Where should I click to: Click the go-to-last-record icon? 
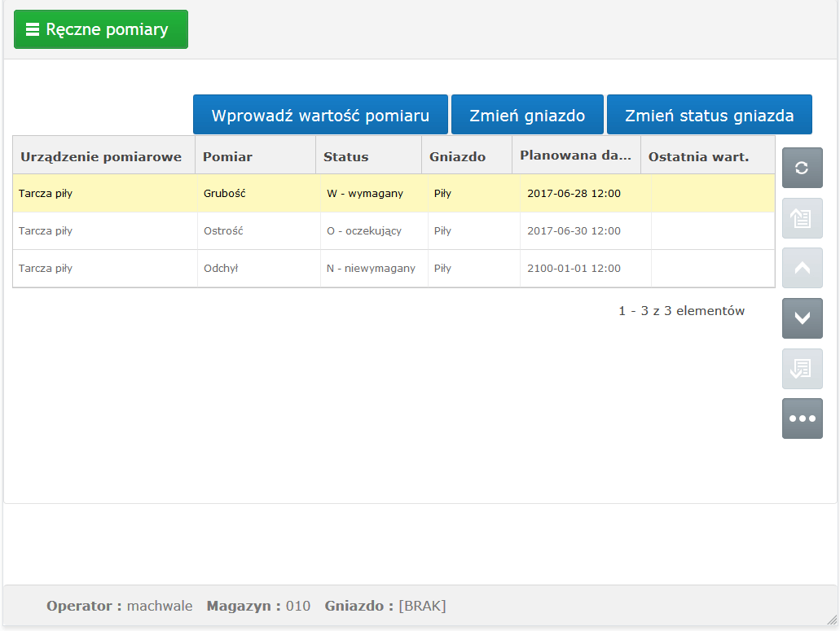(x=802, y=369)
